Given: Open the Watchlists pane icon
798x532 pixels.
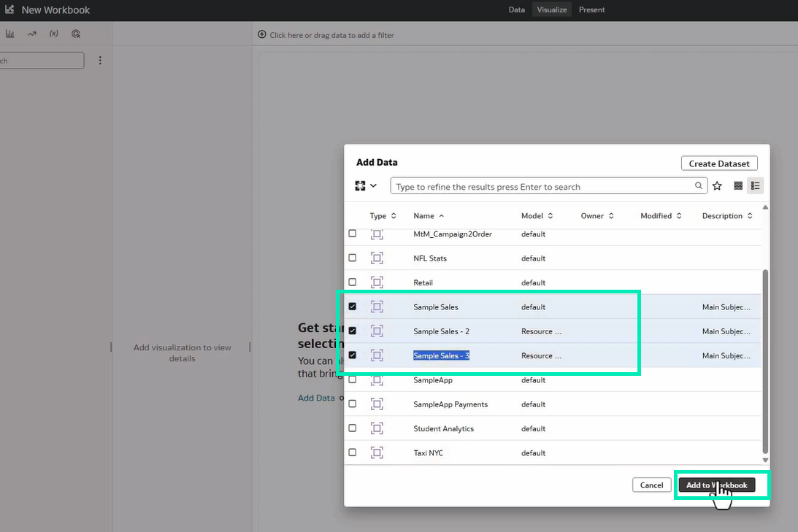Looking at the screenshot, I should (76, 34).
